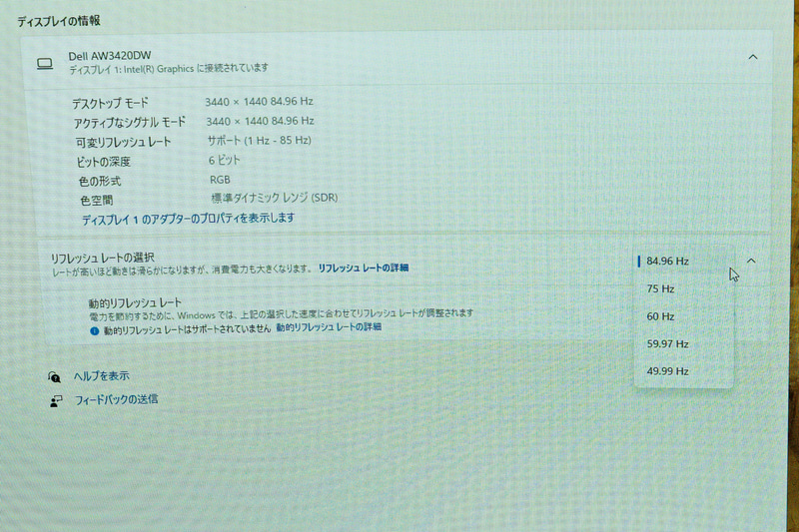Collapse the Dell AW3420DW display info section
Image resolution: width=799 pixels, height=532 pixels.
(x=753, y=57)
